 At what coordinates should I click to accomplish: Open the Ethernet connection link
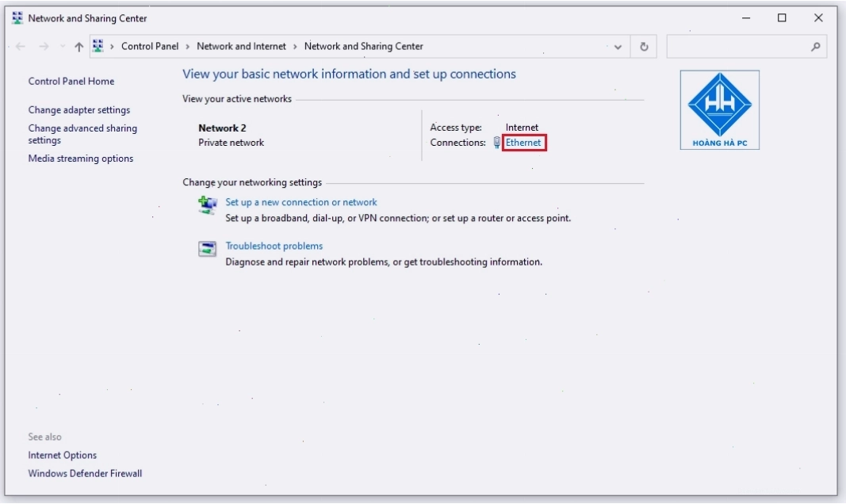pyautogui.click(x=523, y=143)
